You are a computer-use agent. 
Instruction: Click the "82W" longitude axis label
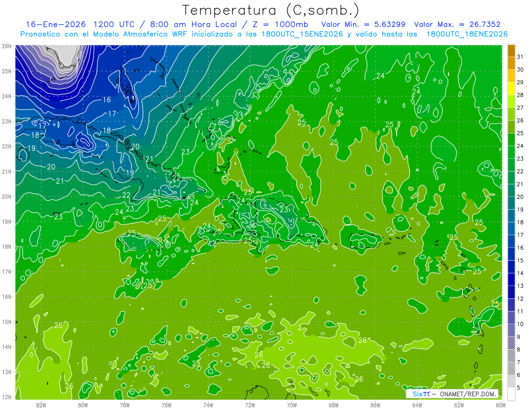[41, 405]
